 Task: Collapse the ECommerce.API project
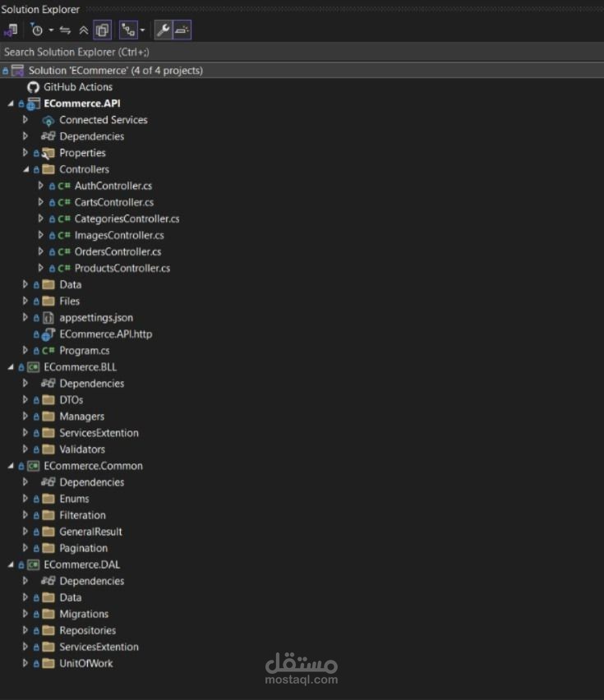(x=11, y=104)
